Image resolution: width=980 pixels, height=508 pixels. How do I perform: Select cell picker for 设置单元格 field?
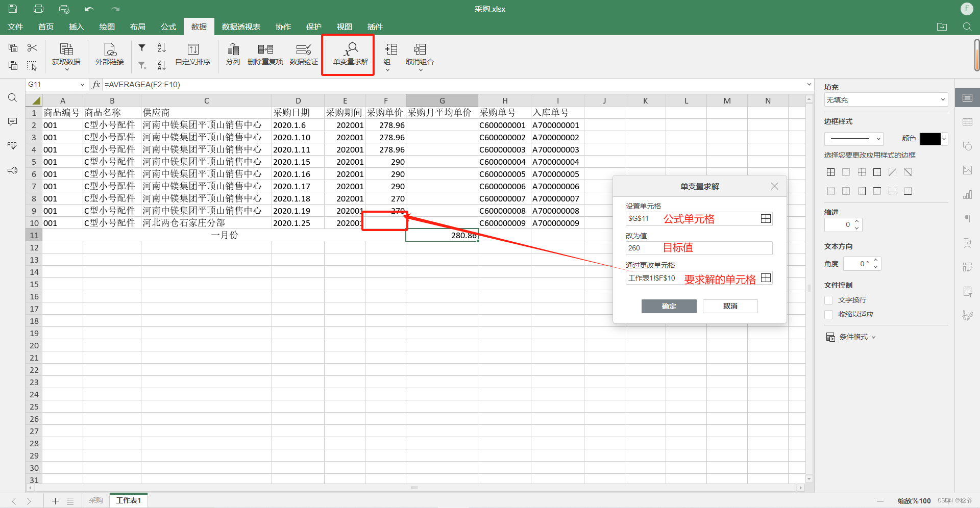point(766,219)
